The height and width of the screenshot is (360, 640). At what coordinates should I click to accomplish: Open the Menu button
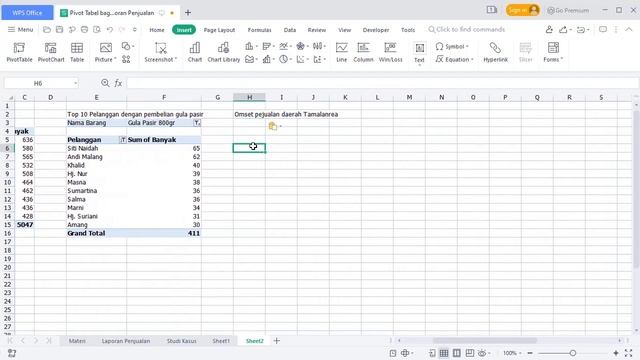coord(20,29)
